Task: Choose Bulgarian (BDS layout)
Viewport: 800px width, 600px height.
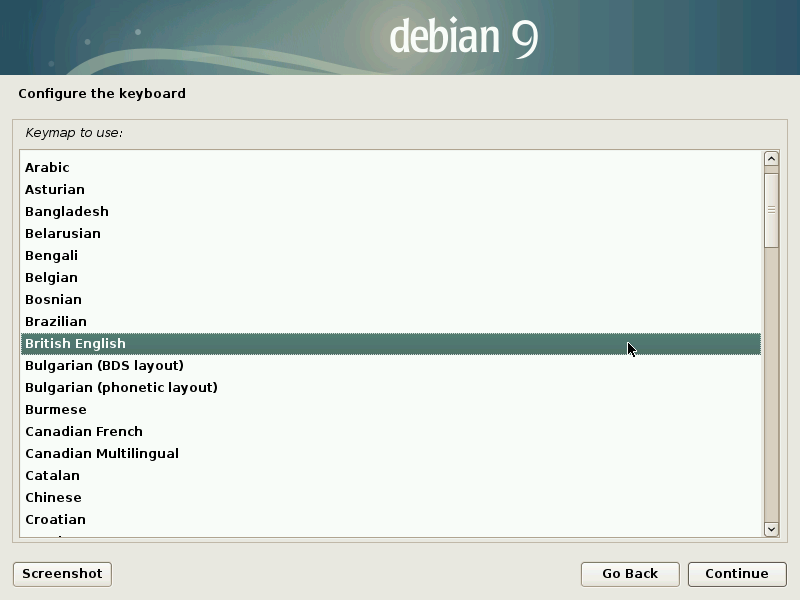Action: pyautogui.click(x=391, y=365)
